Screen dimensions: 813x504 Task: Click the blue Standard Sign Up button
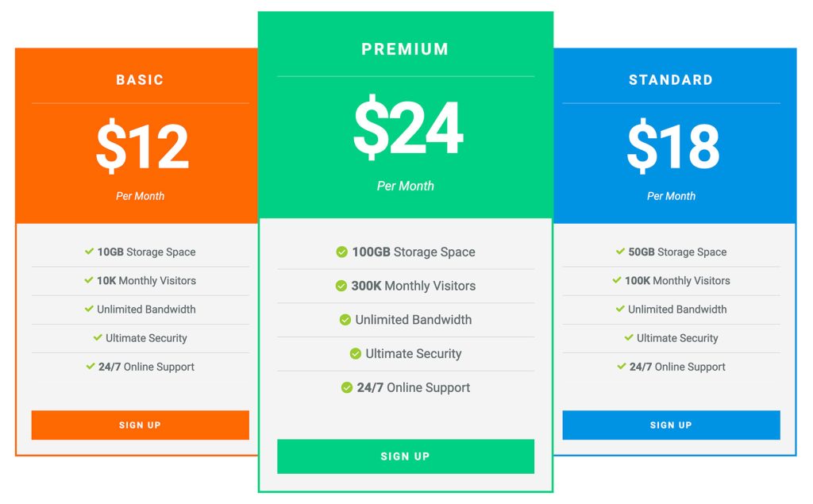click(671, 425)
